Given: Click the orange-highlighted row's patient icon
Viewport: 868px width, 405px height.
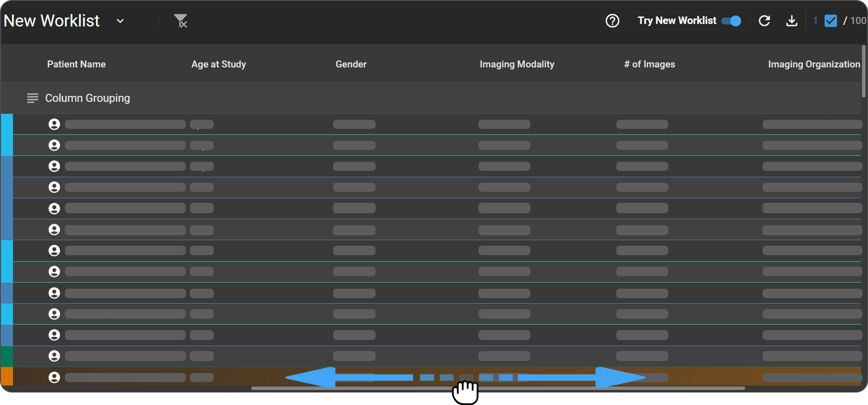Looking at the screenshot, I should click(x=54, y=378).
